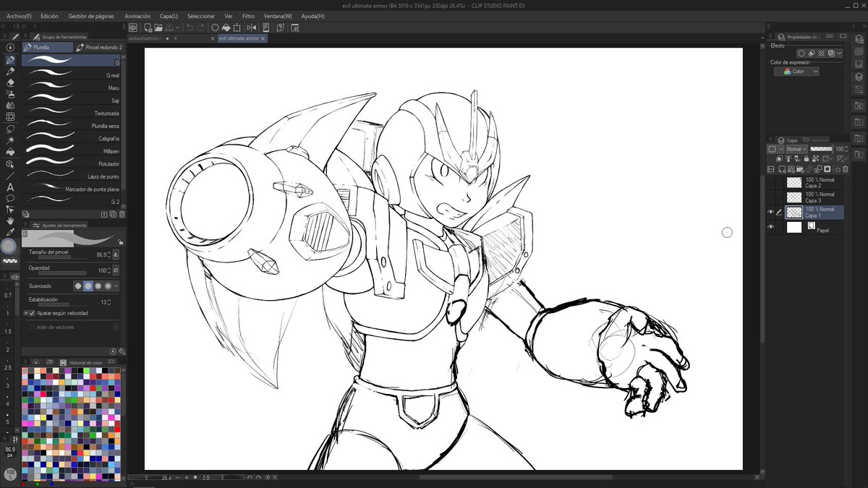The width and height of the screenshot is (868, 488).
Task: Toggle 'Ajustar según velocidad' checkbox
Action: coord(32,313)
